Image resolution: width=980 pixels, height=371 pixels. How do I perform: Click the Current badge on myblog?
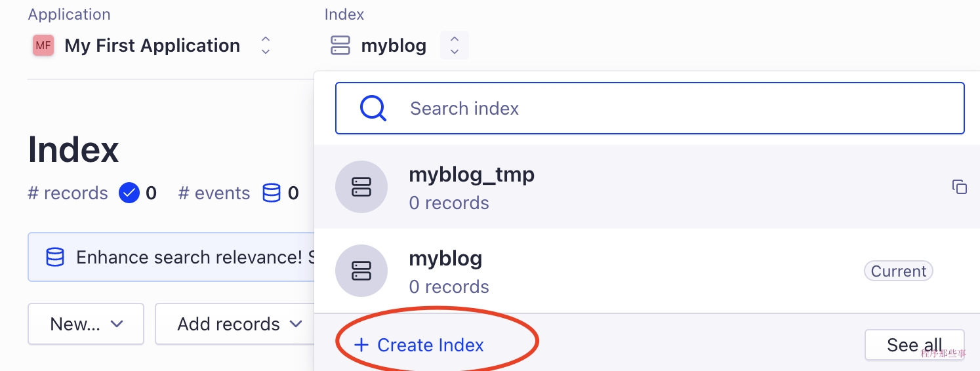pyautogui.click(x=898, y=271)
